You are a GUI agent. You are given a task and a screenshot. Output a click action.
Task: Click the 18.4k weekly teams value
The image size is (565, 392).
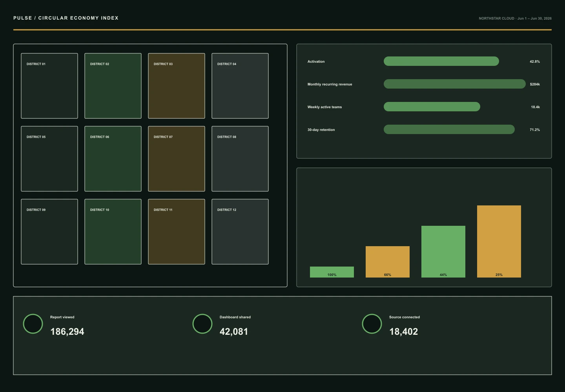[x=535, y=107]
